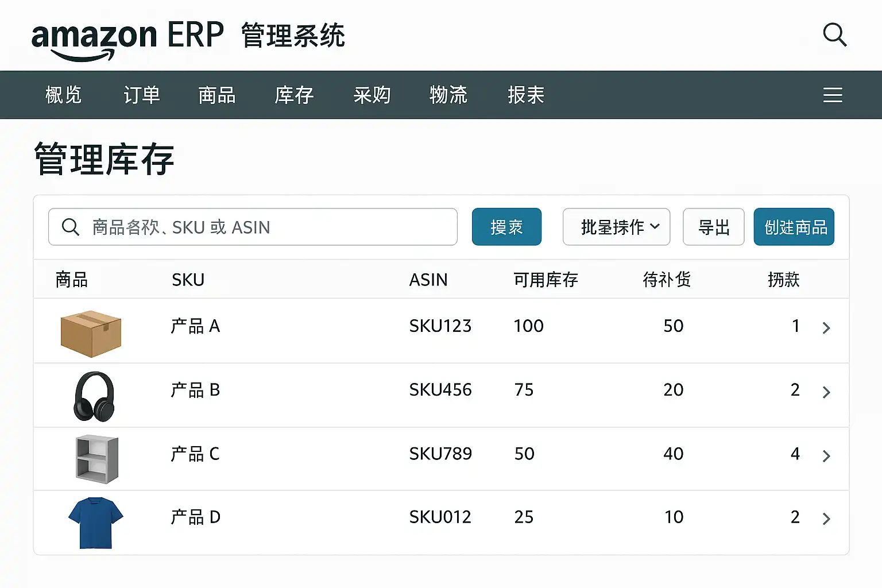Click the 商品 column header in table

coord(72,280)
